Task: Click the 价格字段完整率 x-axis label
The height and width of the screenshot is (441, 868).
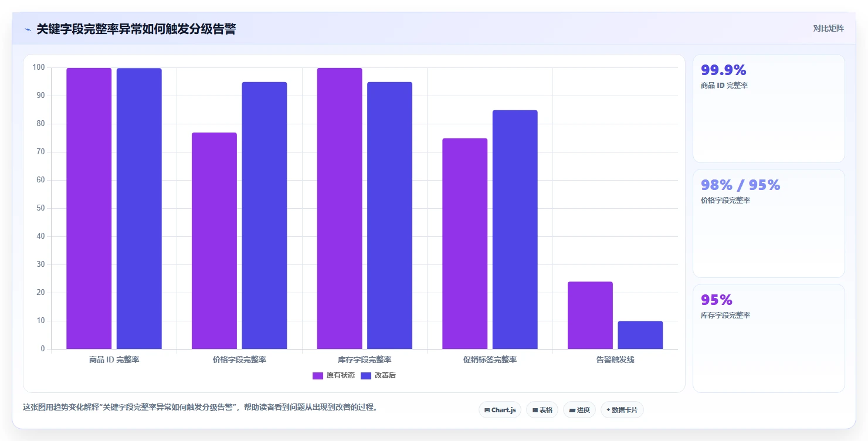Action: (239, 359)
